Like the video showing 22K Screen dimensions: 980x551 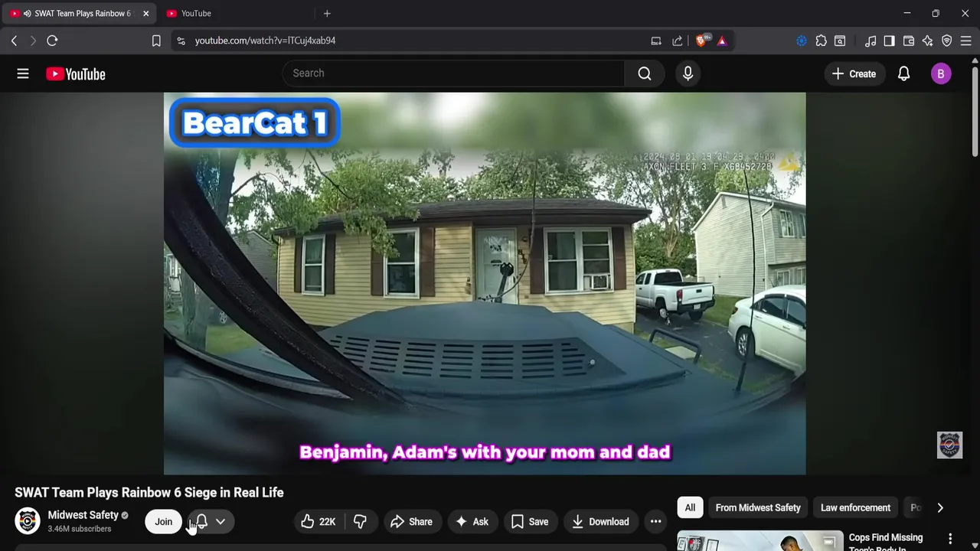(318, 522)
